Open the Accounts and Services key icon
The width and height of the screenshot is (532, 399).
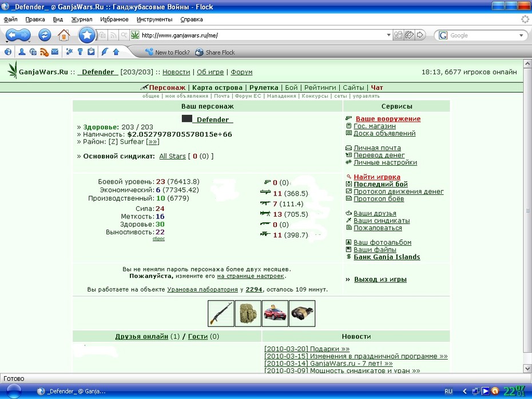pyautogui.click(x=80, y=52)
